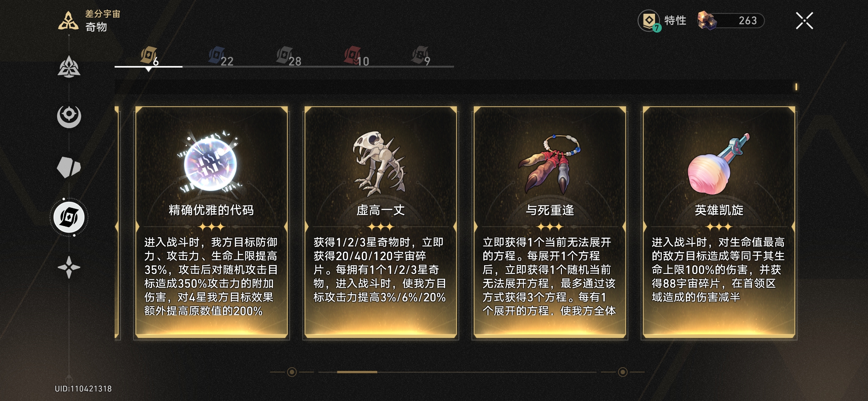868x401 pixels.
Task: Select the four-pointed star sidebar icon
Action: (69, 267)
